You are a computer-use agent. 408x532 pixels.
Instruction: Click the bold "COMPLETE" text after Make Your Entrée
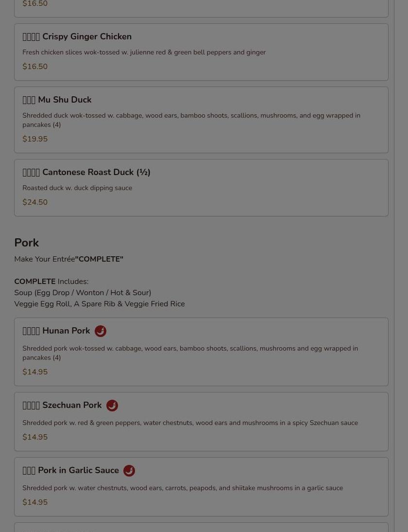point(99,259)
